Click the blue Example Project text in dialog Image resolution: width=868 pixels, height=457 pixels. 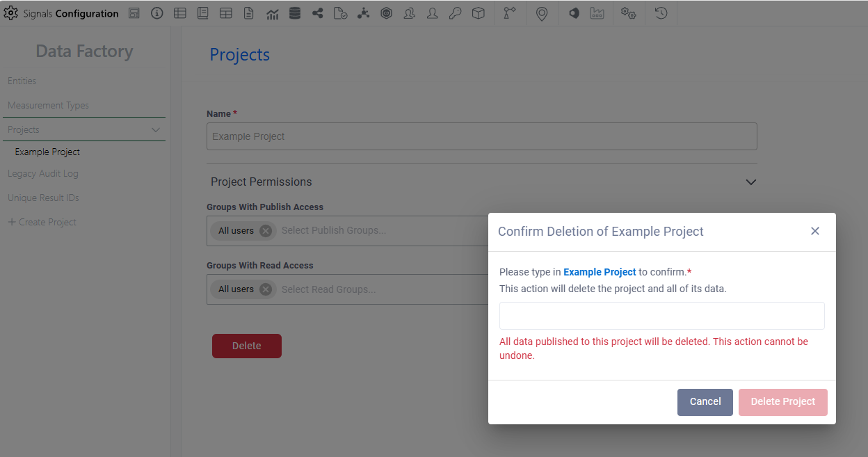(600, 272)
